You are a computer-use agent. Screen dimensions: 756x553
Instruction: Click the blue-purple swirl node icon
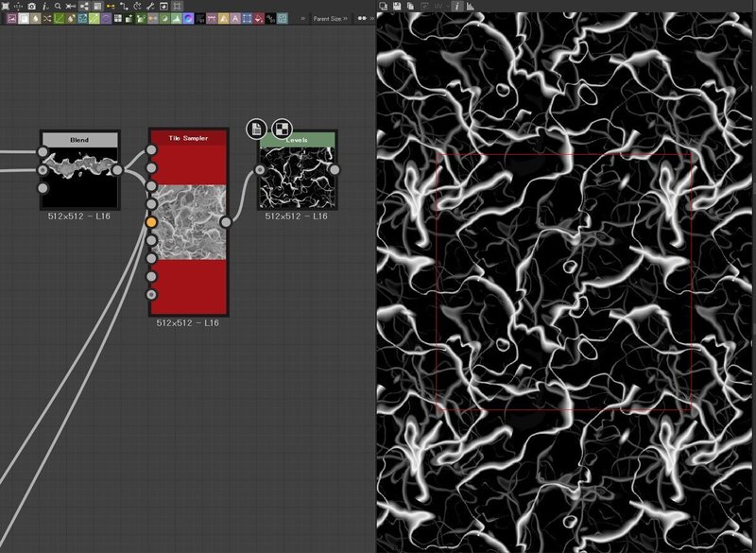[188, 19]
